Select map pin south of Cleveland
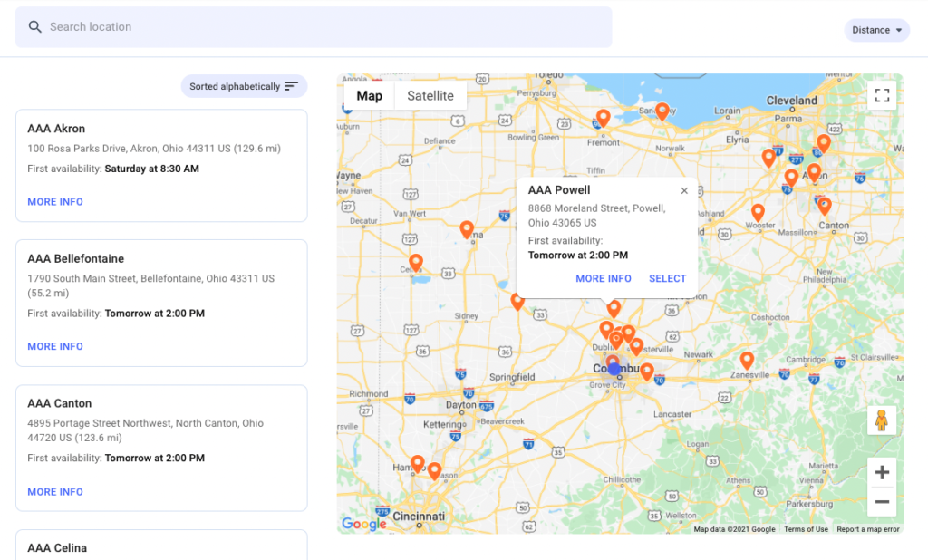The width and height of the screenshot is (928, 560). [x=823, y=142]
